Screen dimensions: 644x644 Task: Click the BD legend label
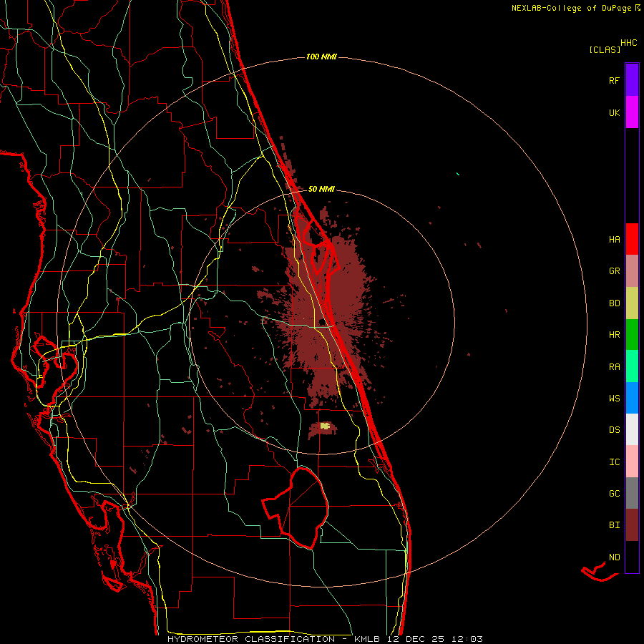coord(614,303)
